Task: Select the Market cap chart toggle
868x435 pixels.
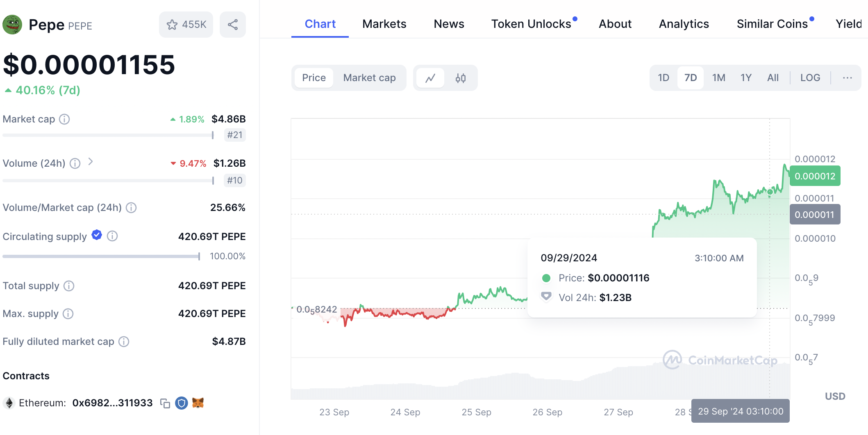Action: pyautogui.click(x=370, y=78)
